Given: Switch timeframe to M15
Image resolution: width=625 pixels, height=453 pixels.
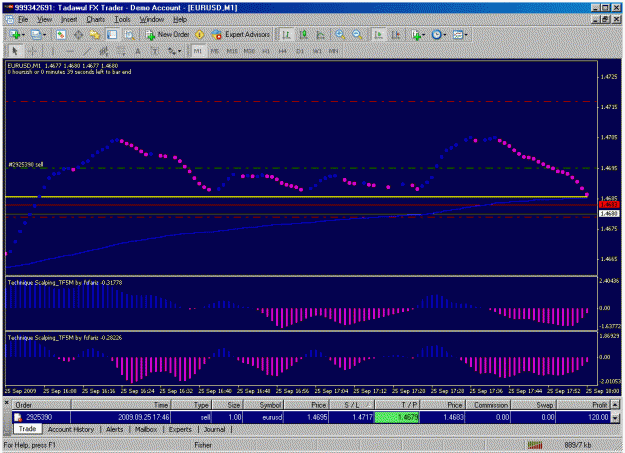Looking at the screenshot, I should (232, 51).
